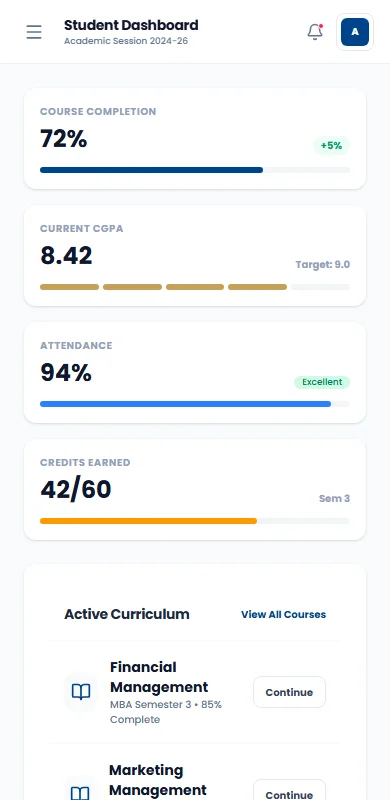Continue the Financial Management course

pos(289,692)
